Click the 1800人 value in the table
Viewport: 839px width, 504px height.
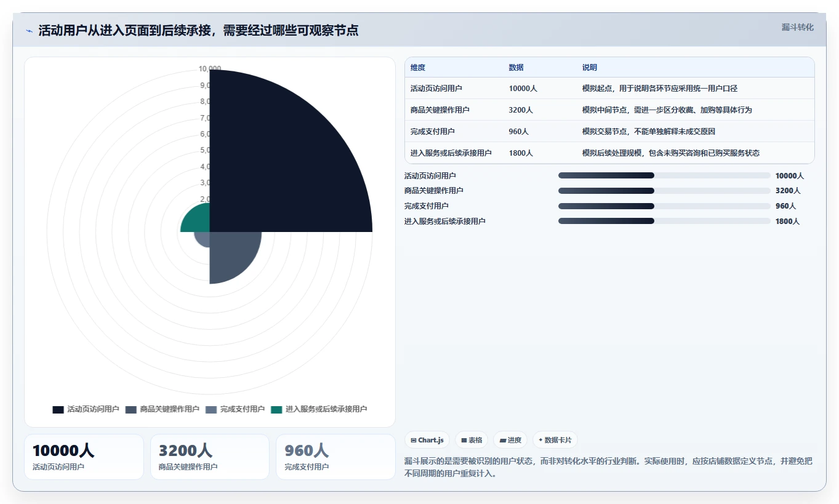pos(521,153)
